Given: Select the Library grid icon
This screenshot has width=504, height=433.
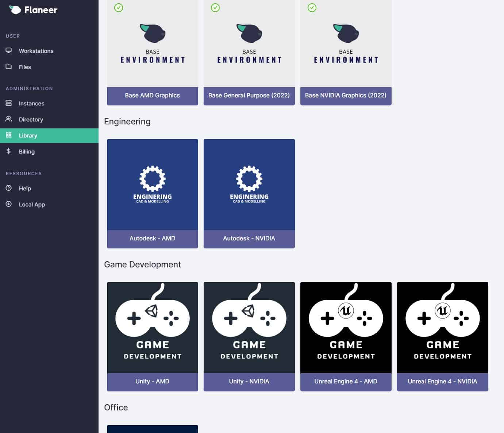Looking at the screenshot, I should point(9,135).
